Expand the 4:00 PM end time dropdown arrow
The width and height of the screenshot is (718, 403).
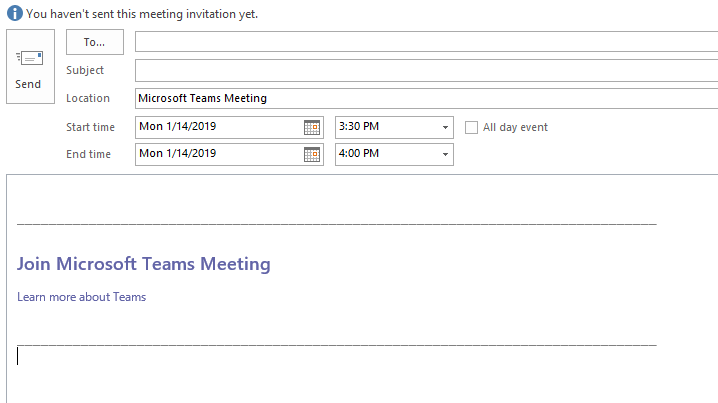point(445,154)
